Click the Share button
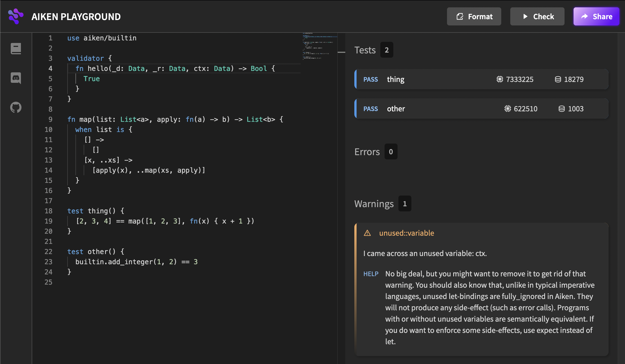Screen dimensions: 625x364 (596, 16)
